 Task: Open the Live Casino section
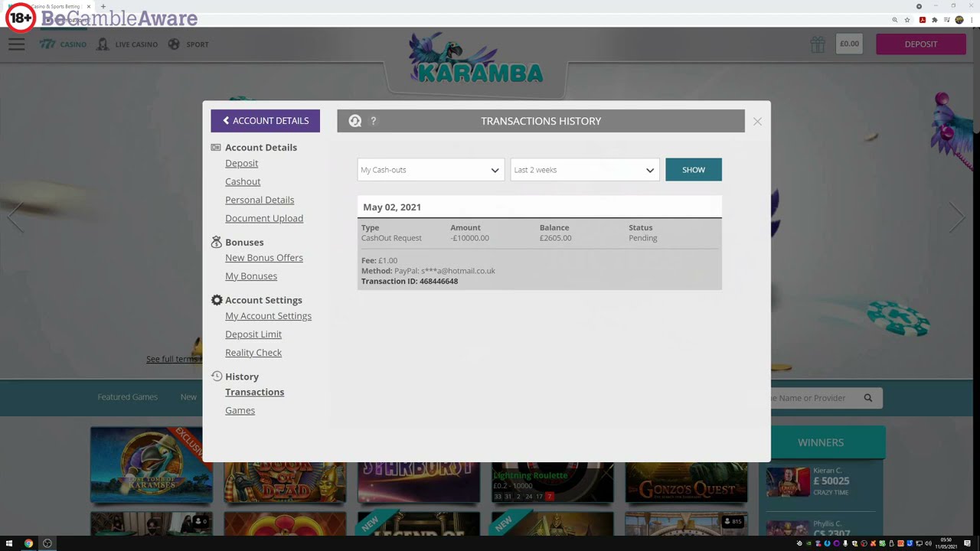click(x=127, y=44)
